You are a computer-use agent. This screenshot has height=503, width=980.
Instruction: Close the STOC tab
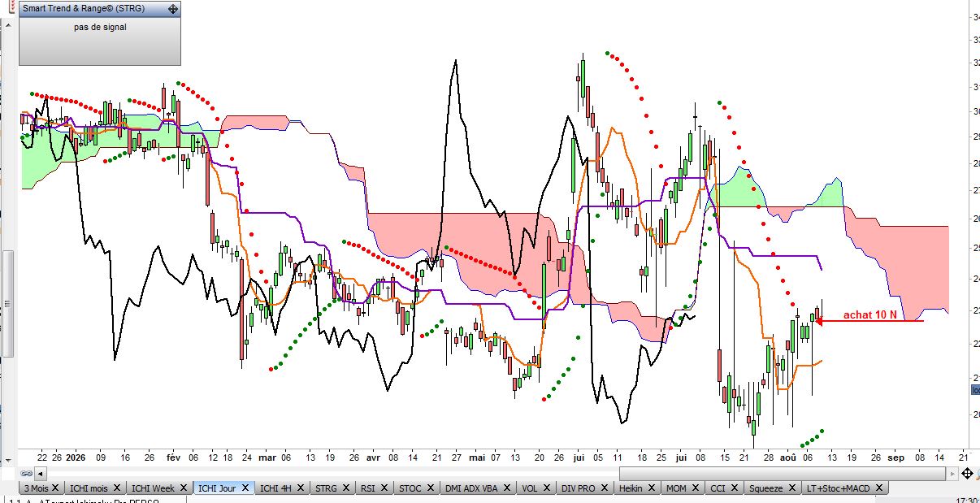tap(431, 488)
